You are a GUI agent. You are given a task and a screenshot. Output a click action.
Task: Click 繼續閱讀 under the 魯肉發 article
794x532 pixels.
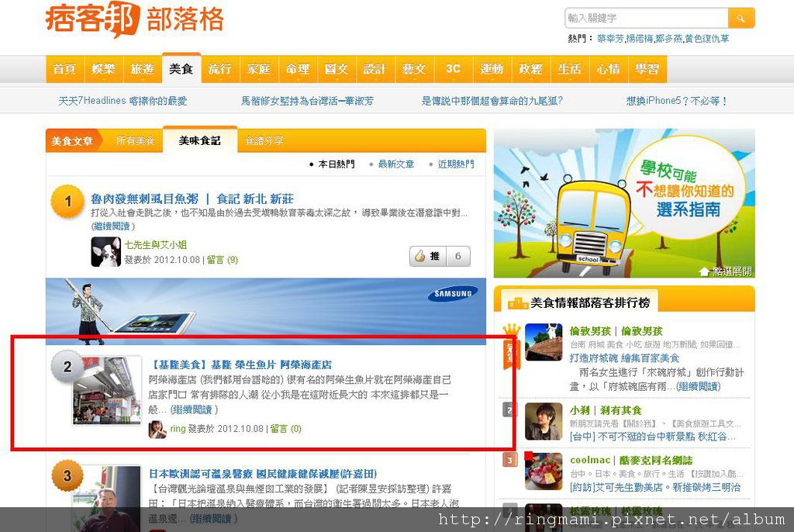pyautogui.click(x=113, y=226)
